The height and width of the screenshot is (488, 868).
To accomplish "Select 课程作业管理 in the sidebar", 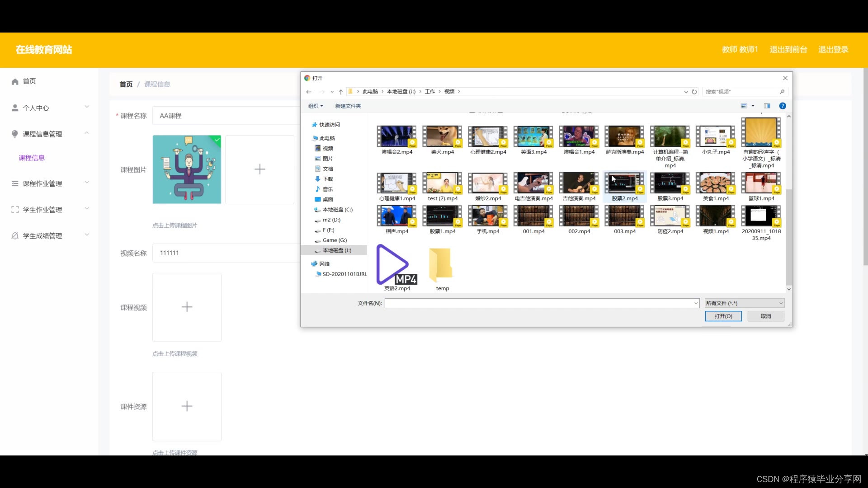I will (42, 183).
